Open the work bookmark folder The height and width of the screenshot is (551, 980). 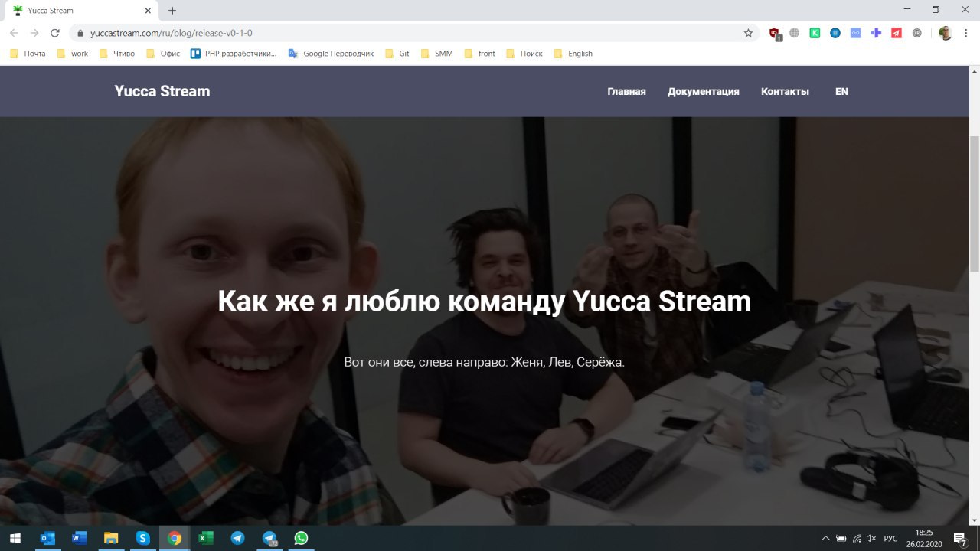[72, 54]
